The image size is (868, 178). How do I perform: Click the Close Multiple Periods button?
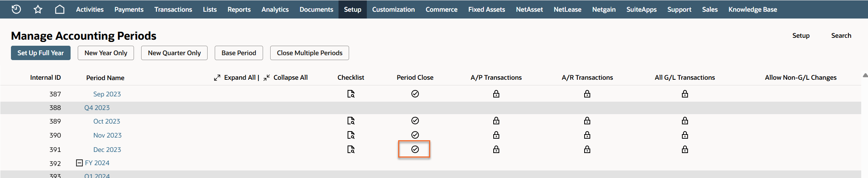tap(309, 53)
